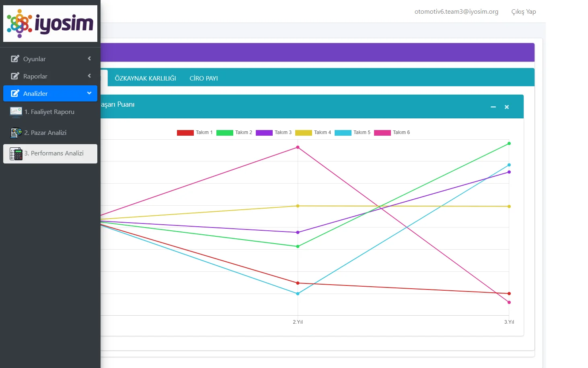Click the Raporlar edit icon

15,76
